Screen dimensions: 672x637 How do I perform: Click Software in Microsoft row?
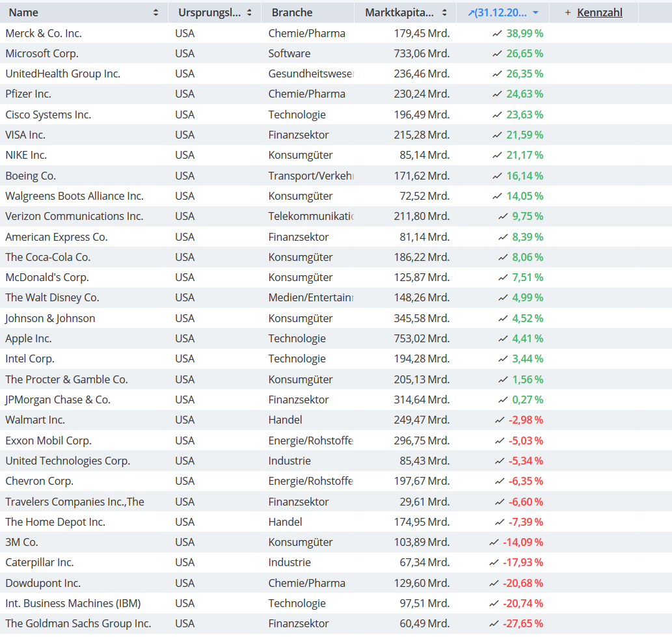click(x=289, y=53)
